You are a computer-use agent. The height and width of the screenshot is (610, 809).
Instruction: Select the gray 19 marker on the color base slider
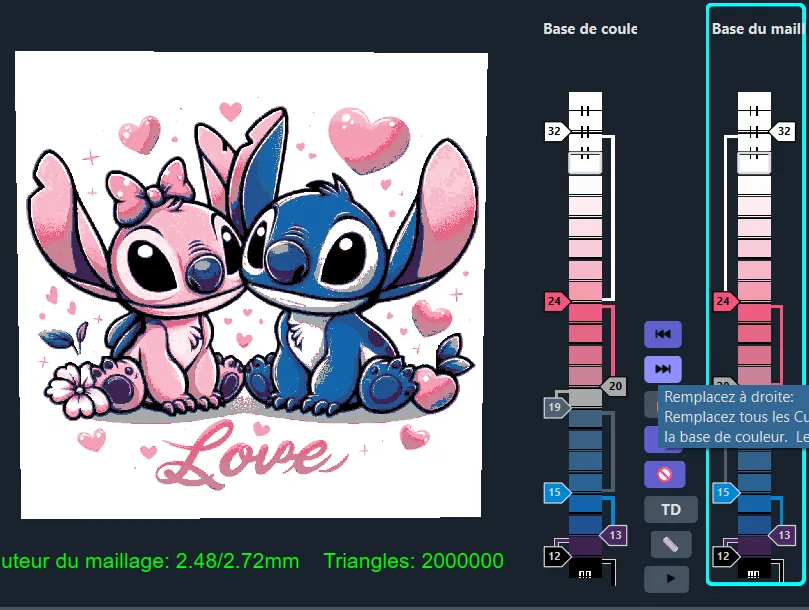[557, 407]
